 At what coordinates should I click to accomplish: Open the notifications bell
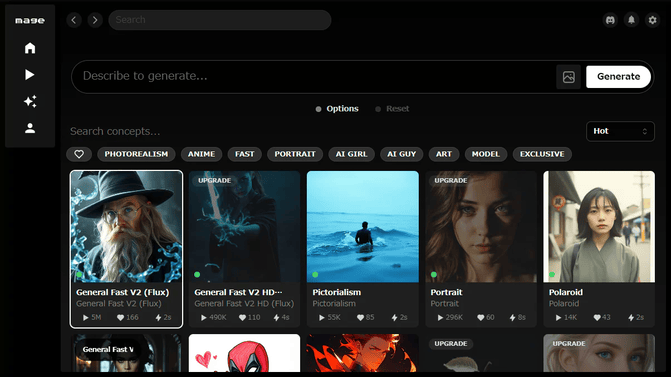click(631, 20)
